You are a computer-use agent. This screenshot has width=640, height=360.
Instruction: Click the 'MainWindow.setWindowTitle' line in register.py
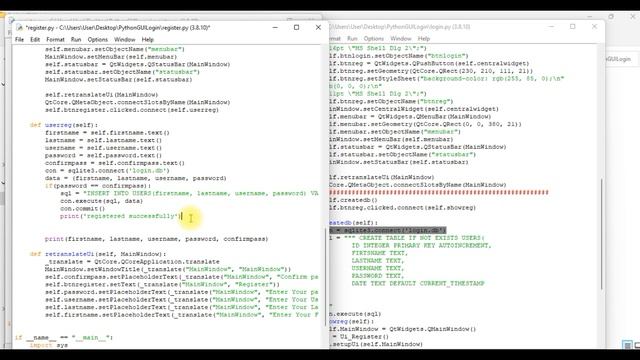(168, 269)
